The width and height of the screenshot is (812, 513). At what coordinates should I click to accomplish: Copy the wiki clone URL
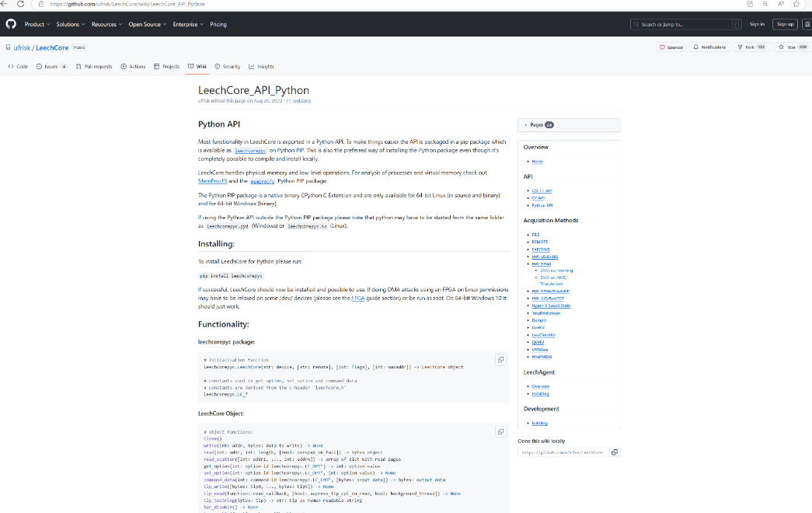615,452
